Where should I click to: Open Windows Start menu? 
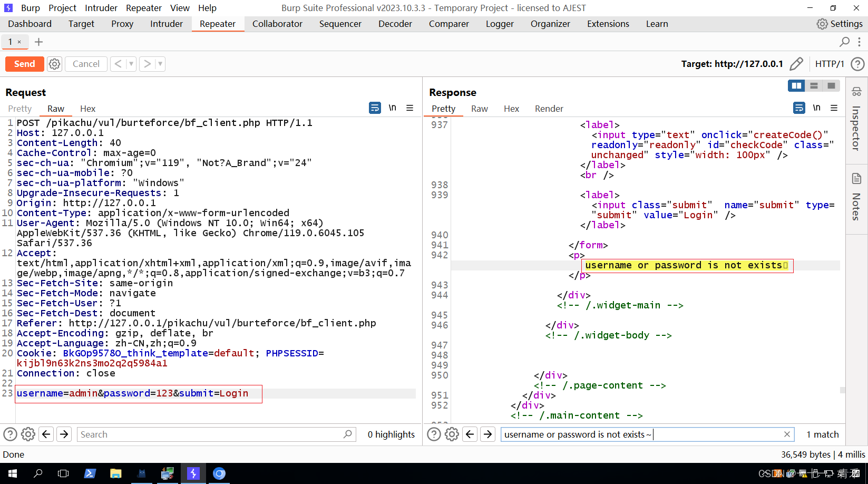point(13,473)
